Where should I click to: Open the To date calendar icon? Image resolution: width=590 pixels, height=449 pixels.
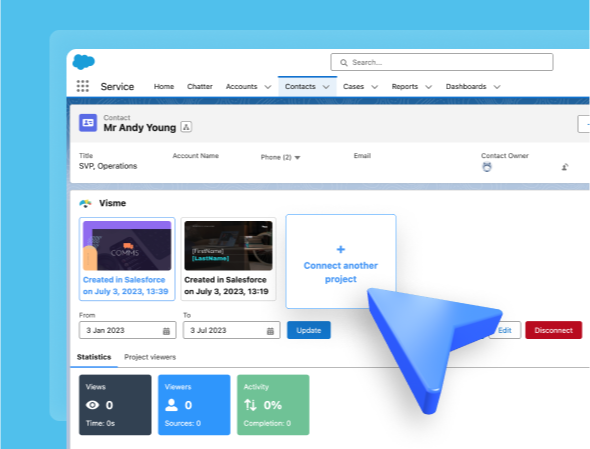click(270, 331)
